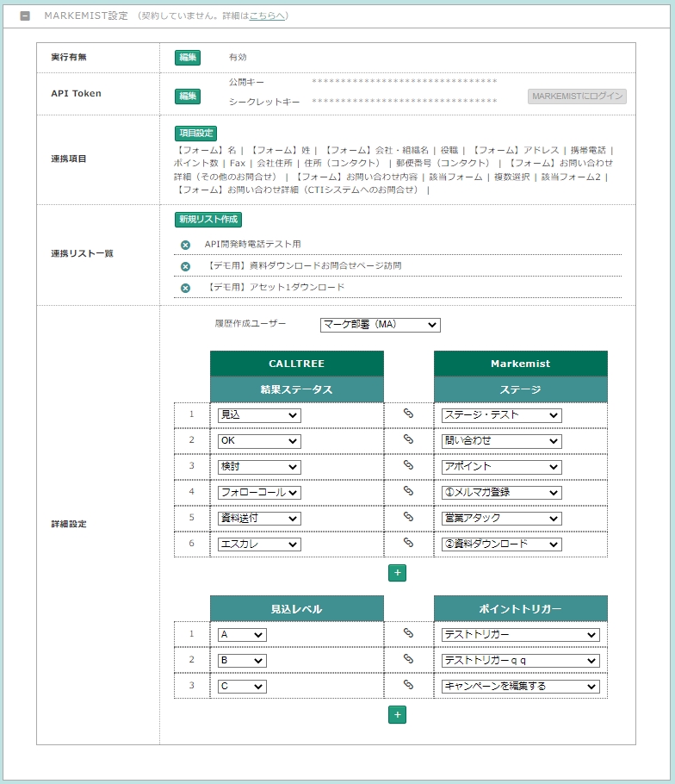Open the 見込レベル A dropdown
Image resolution: width=675 pixels, height=784 pixels.
tap(242, 635)
